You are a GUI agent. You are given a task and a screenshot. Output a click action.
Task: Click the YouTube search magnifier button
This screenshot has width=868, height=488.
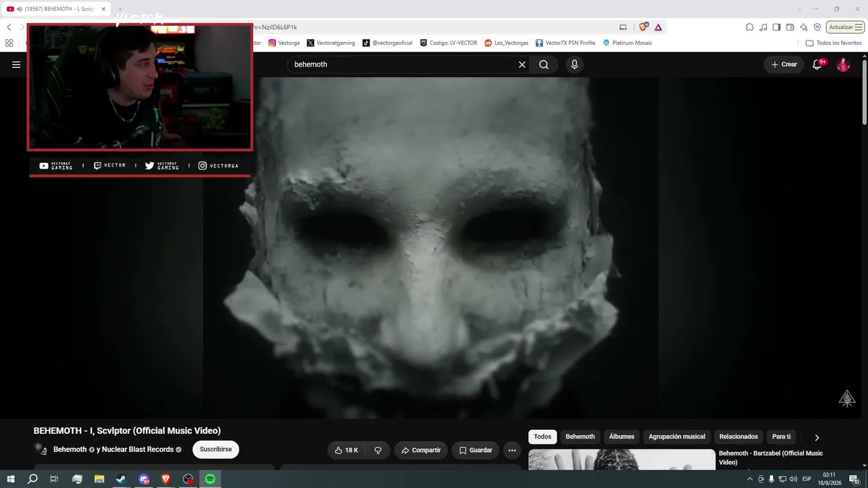coord(544,64)
